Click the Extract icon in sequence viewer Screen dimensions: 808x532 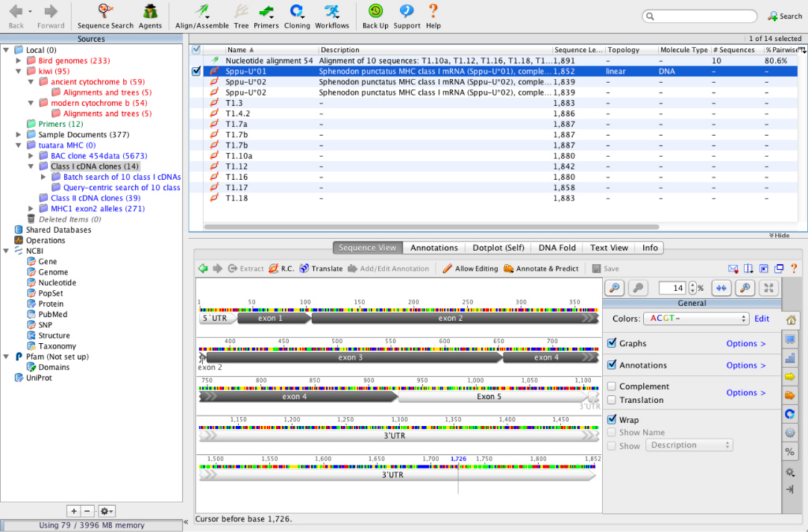(246, 269)
